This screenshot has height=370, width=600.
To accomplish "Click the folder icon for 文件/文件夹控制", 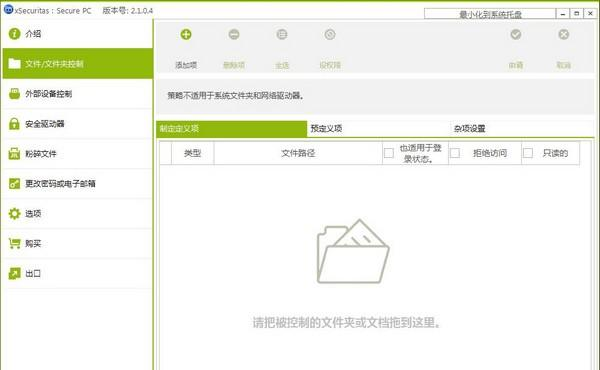I will pyautogui.click(x=15, y=64).
